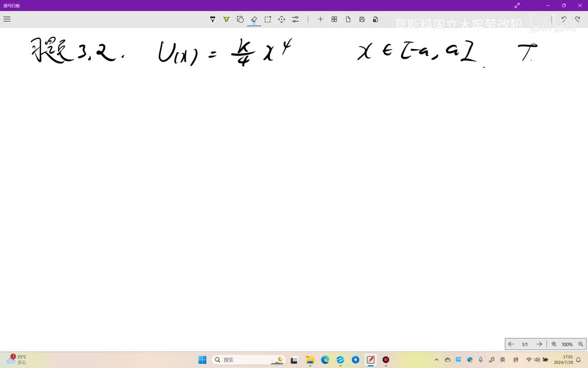Toggle the 拼 pinyin input mode
Screen dimensions: 588x368
tap(516, 360)
